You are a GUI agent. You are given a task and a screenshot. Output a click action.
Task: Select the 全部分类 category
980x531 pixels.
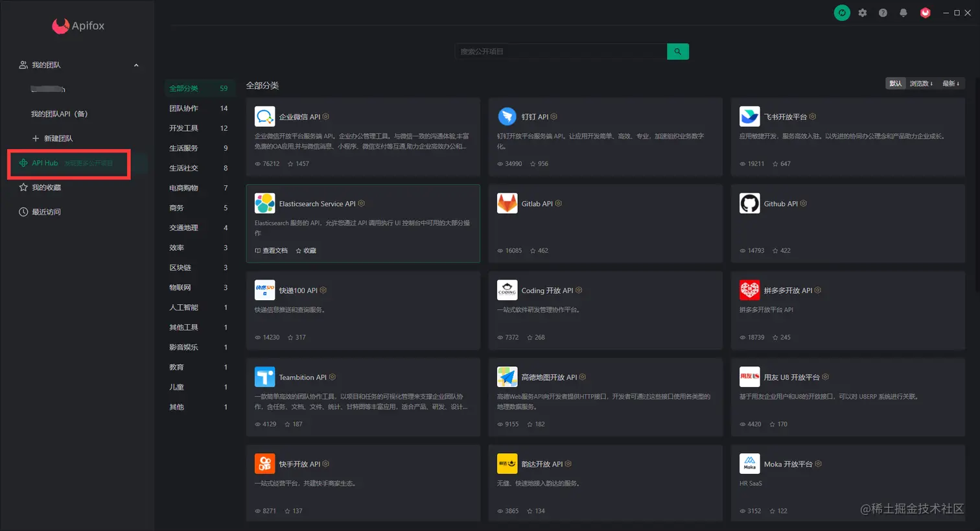click(x=198, y=88)
